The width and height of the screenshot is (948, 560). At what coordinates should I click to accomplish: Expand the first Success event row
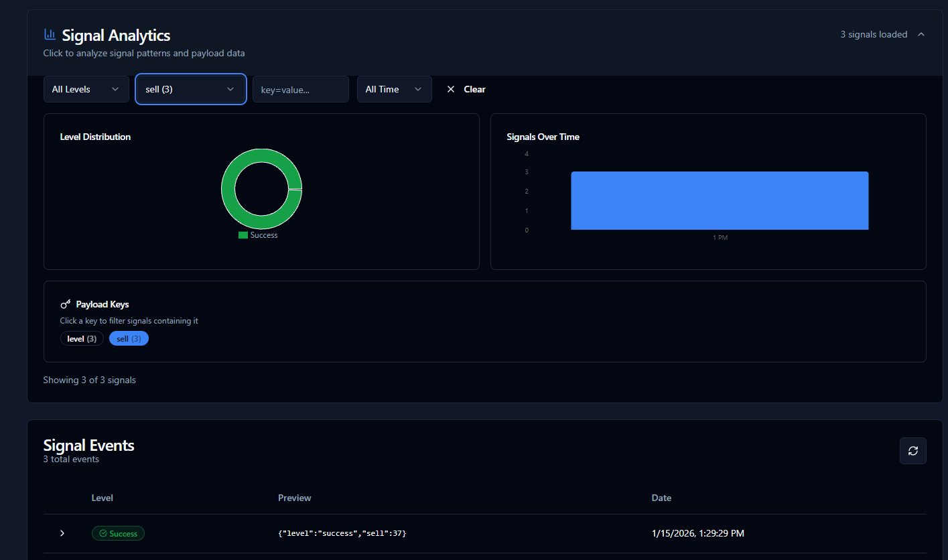(x=62, y=533)
